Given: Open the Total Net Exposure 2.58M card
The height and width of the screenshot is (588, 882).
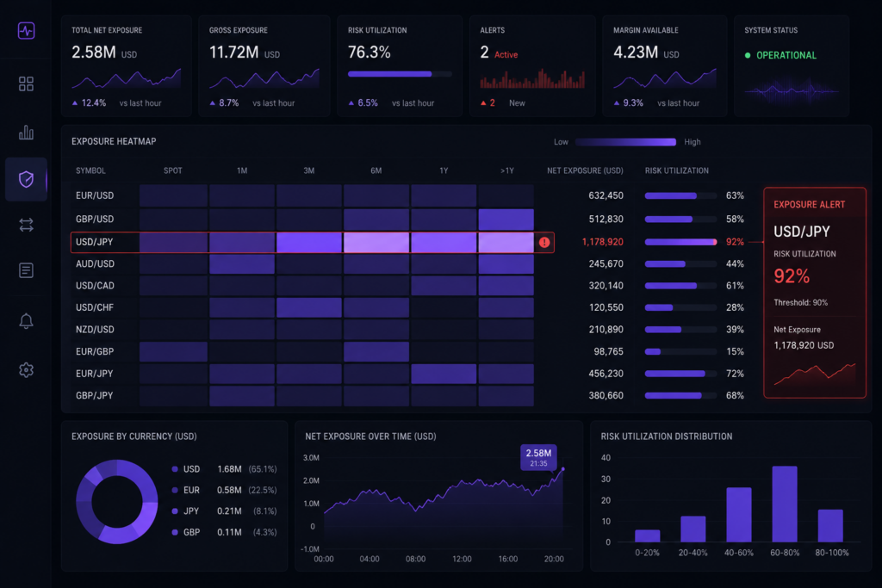Looking at the screenshot, I should pyautogui.click(x=126, y=65).
